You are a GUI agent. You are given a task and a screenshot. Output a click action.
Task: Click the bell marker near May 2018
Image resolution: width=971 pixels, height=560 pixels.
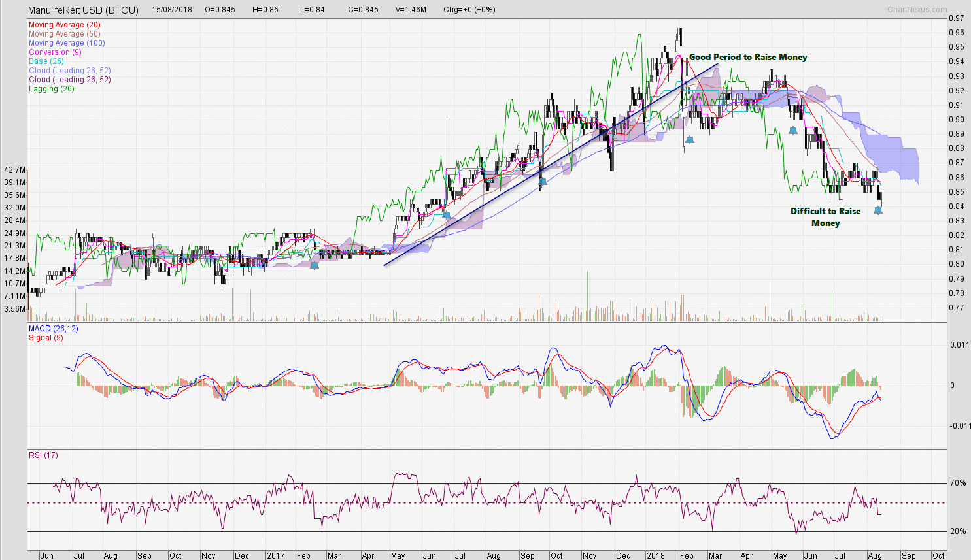tap(793, 131)
